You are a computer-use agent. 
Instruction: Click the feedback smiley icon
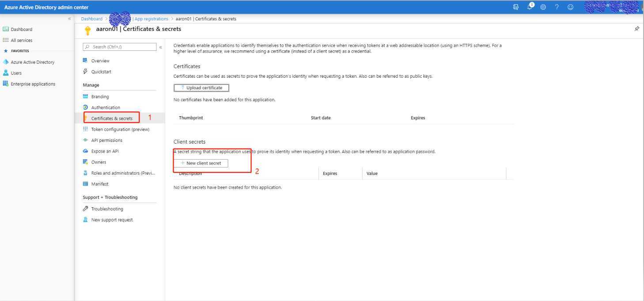pyautogui.click(x=570, y=7)
